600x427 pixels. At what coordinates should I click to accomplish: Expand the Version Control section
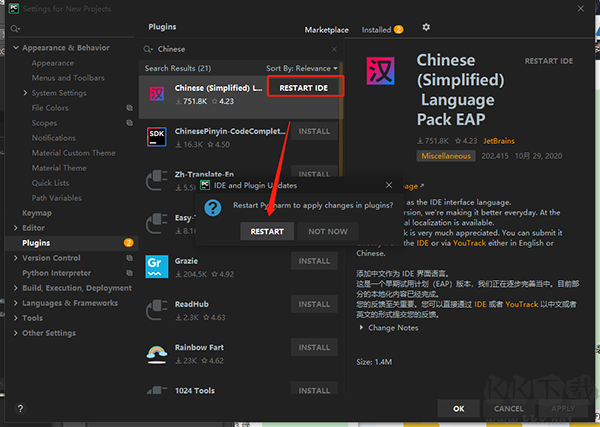(16, 258)
